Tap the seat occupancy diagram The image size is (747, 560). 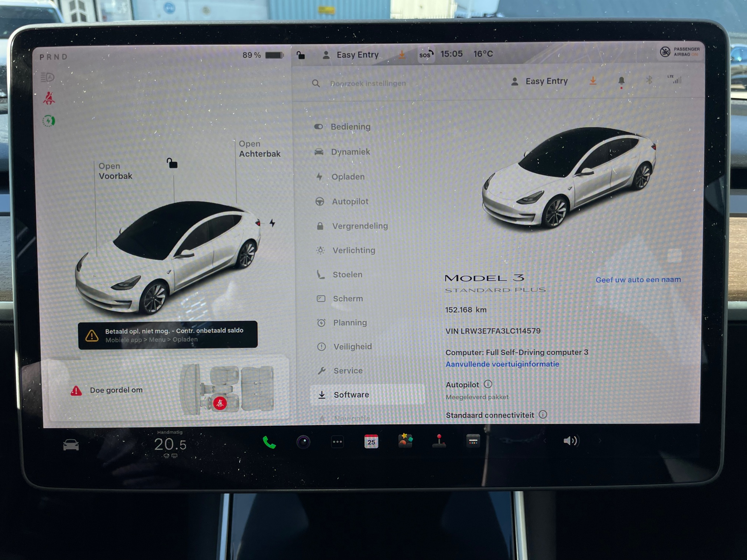tap(228, 390)
